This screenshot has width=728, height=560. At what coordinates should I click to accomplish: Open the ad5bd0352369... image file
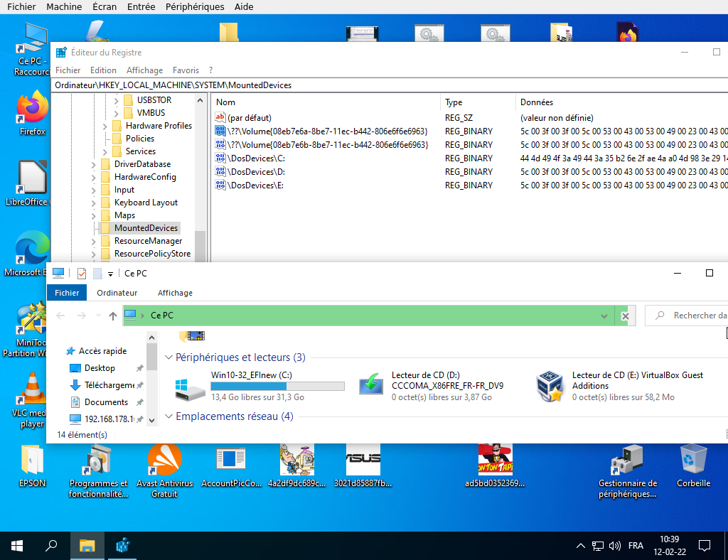[495, 465]
